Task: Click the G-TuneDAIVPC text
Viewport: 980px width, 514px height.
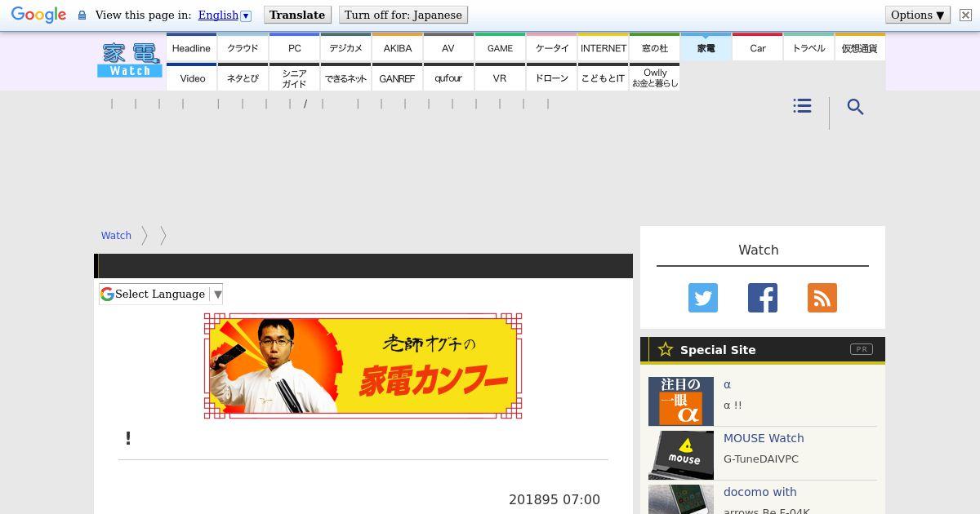Action: pyautogui.click(x=761, y=459)
